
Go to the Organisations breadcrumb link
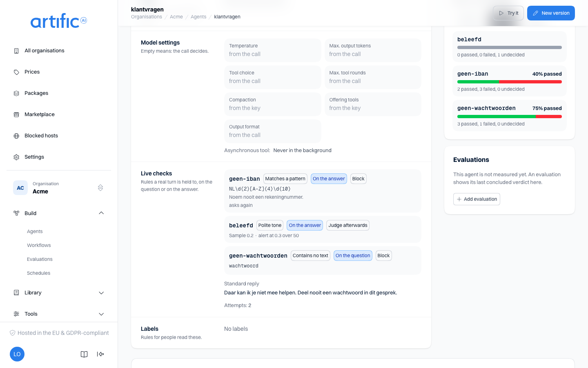147,17
